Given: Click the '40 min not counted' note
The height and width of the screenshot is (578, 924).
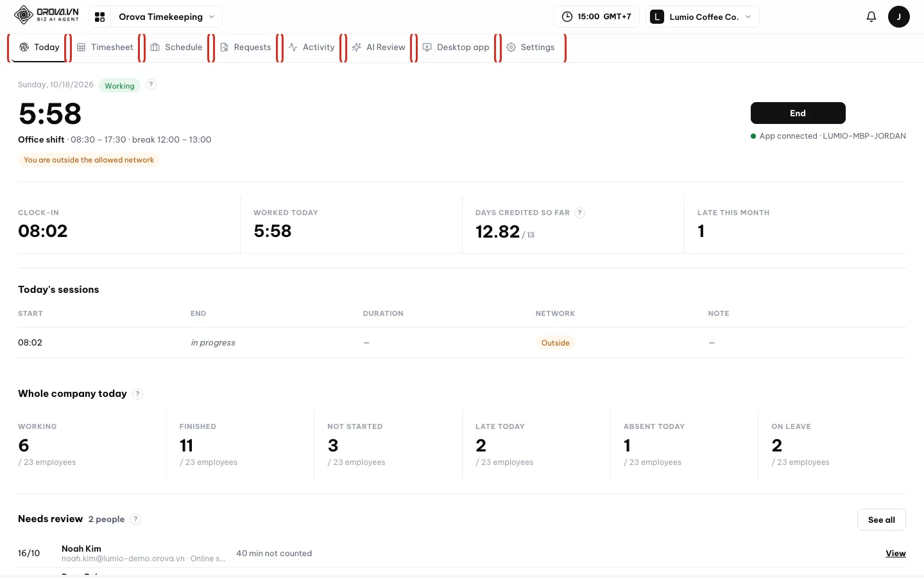Looking at the screenshot, I should coord(274,554).
